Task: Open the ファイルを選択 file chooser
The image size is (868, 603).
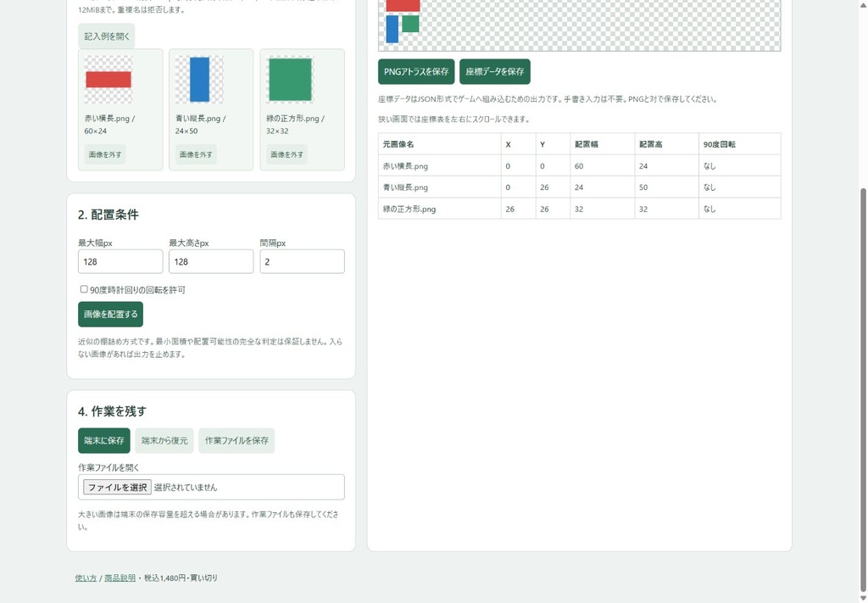Action: (117, 488)
